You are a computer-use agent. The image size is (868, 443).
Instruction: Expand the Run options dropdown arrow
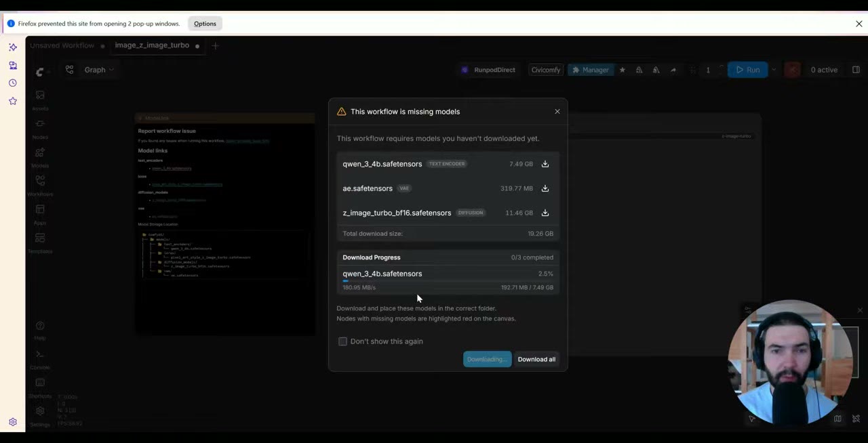point(773,70)
